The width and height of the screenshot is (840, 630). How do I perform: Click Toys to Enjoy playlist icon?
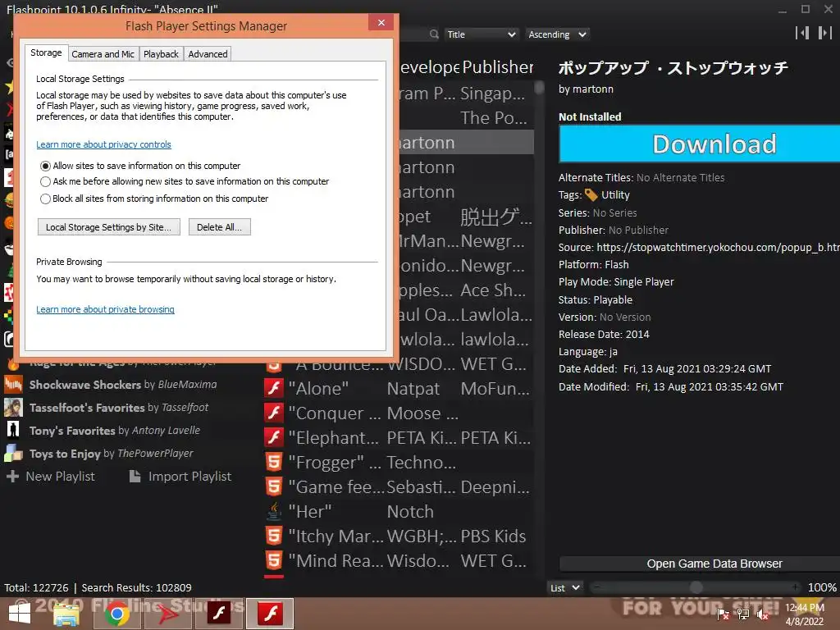point(13,454)
